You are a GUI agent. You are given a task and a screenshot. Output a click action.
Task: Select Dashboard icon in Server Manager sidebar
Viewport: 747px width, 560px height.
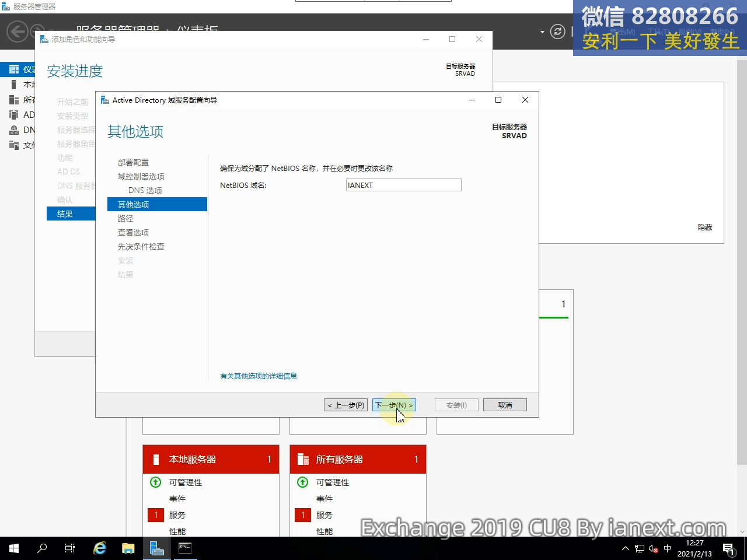tap(14, 69)
